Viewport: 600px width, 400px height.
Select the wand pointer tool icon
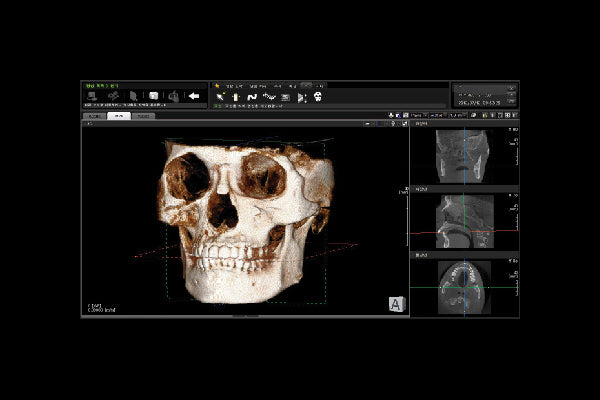pyautogui.click(x=220, y=97)
